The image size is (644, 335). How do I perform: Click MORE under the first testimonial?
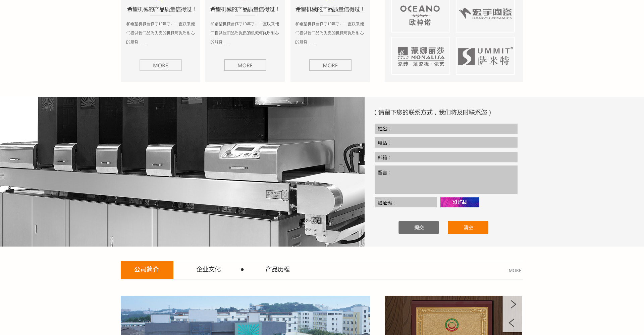pos(160,65)
